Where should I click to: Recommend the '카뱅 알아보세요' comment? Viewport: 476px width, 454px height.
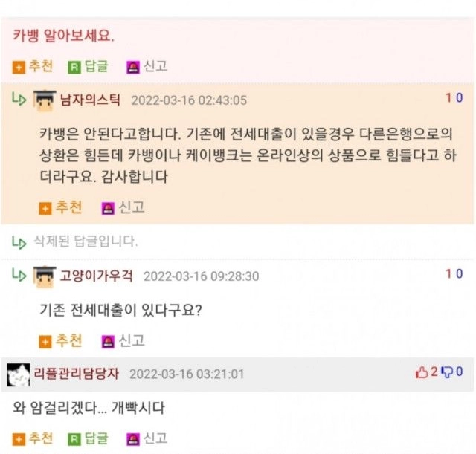[33, 66]
